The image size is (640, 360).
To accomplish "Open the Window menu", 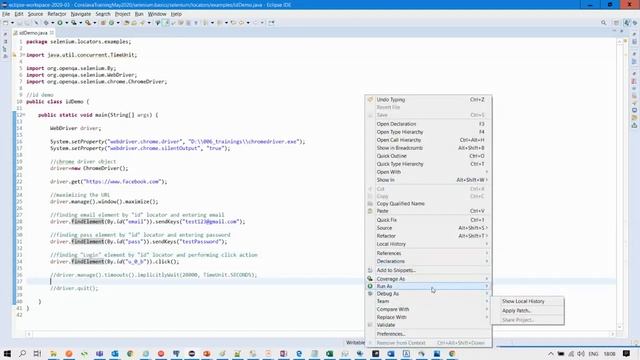I will pos(157,14).
